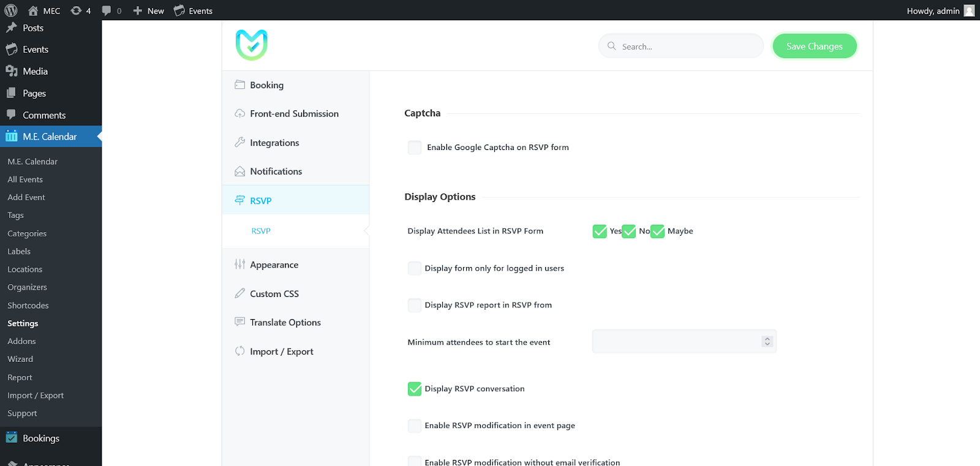Open the New menu in admin bar
Screen dimensions: 980x466
point(149,10)
